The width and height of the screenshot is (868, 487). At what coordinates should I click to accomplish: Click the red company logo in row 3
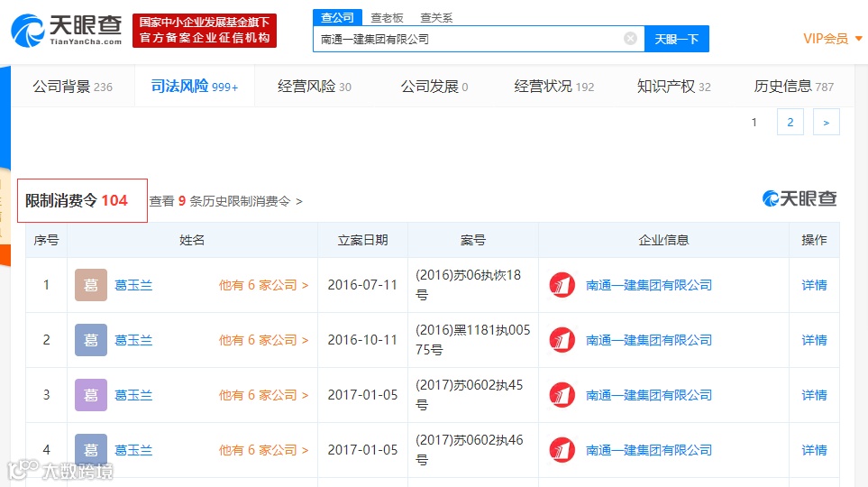562,395
